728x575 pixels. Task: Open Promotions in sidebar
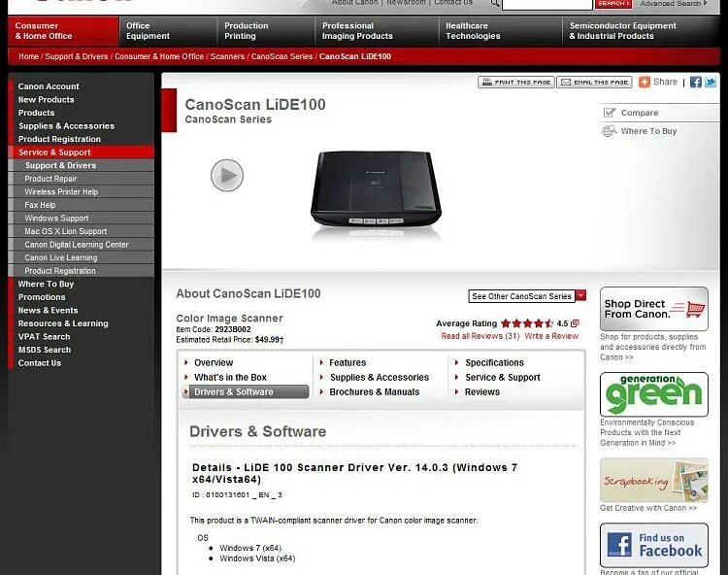[42, 297]
